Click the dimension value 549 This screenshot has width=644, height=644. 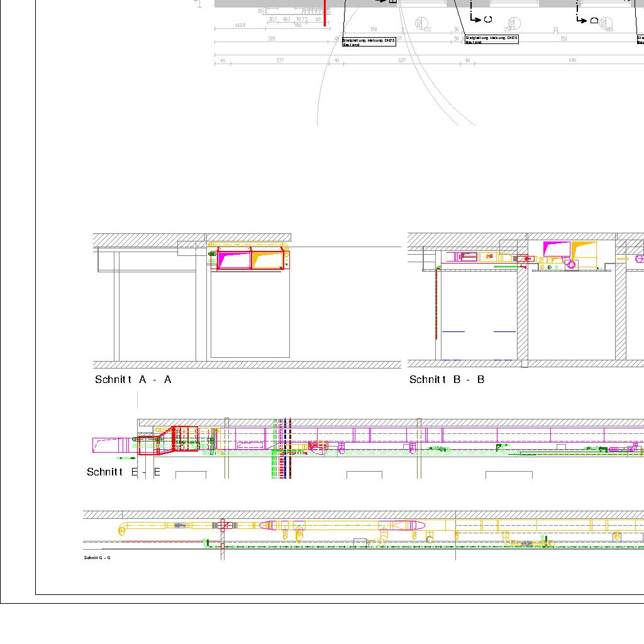[x=572, y=60]
